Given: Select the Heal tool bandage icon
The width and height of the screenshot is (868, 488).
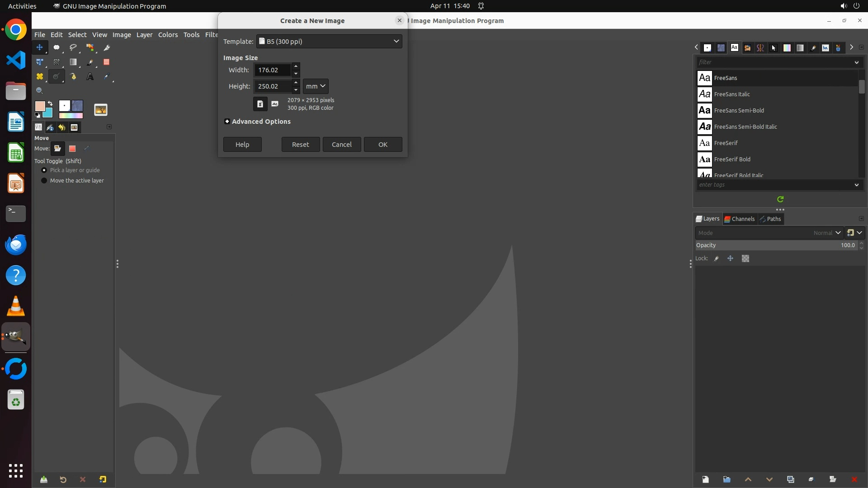Looking at the screenshot, I should point(39,77).
